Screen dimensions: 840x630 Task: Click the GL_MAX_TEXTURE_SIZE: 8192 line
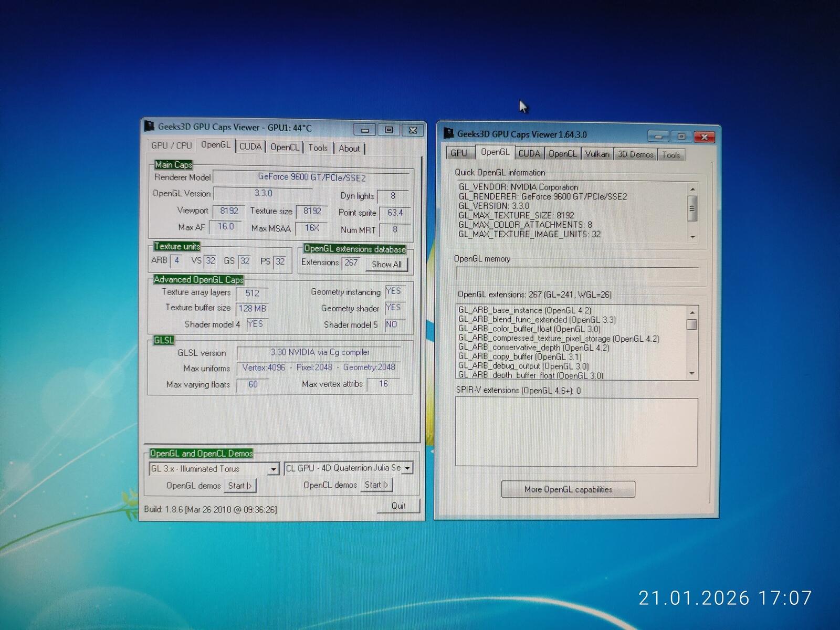pos(517,215)
